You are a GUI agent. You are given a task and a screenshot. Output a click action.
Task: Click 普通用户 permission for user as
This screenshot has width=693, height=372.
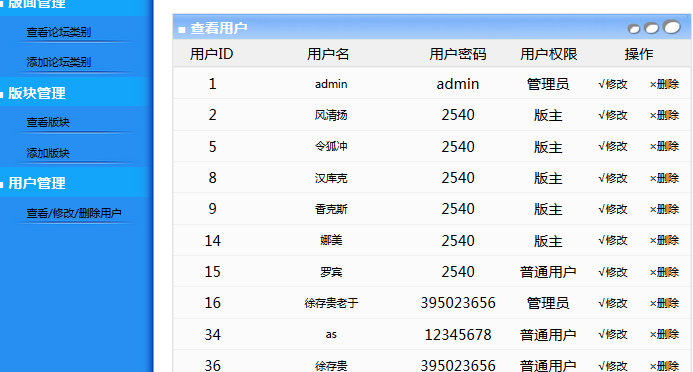548,334
